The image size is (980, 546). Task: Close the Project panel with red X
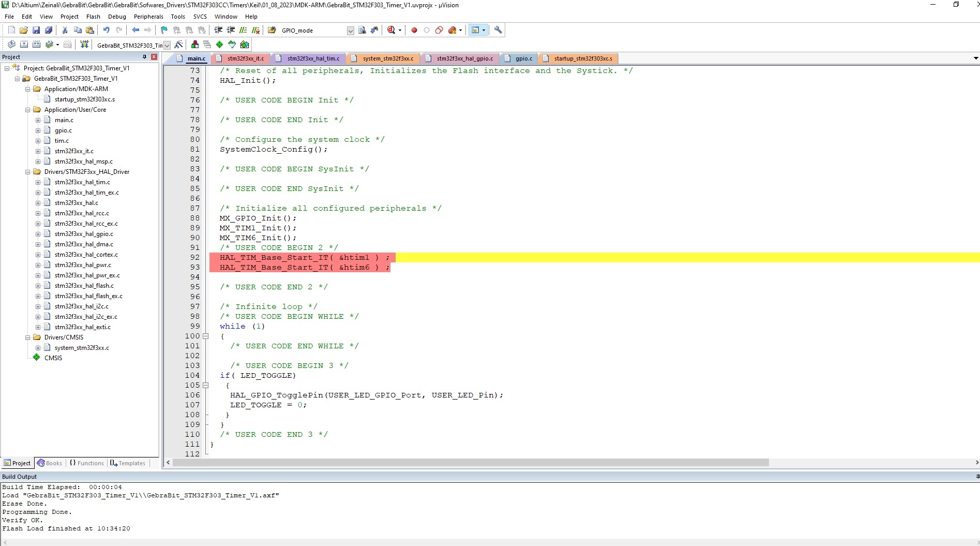(154, 57)
